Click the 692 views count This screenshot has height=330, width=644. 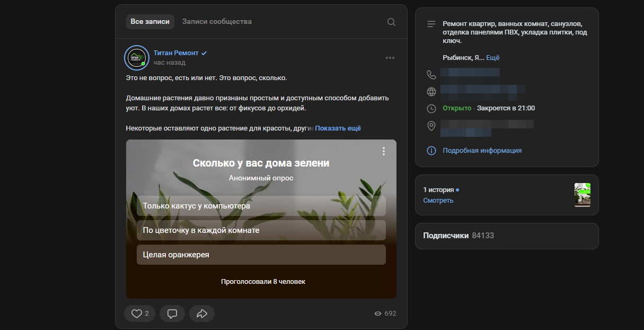point(390,314)
